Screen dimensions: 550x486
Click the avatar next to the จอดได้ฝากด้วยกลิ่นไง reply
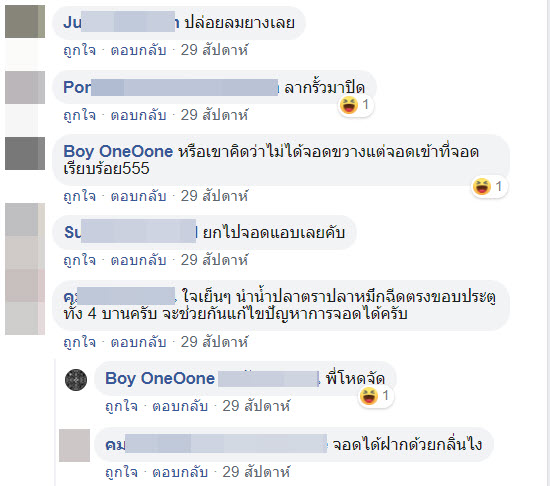[x=74, y=445]
